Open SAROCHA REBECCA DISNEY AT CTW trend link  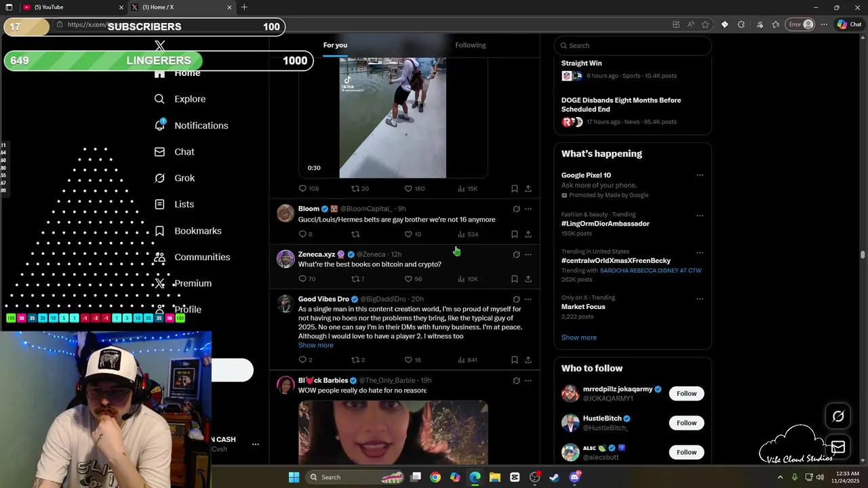click(650, 270)
